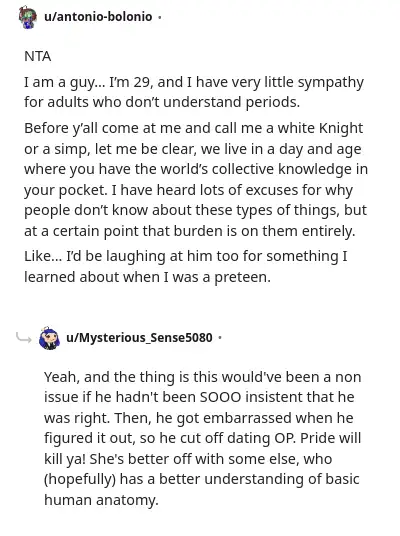This screenshot has height=536, width=400.
Task: Click the dot separator after Mysterious_Sense5080
Action: point(220,338)
